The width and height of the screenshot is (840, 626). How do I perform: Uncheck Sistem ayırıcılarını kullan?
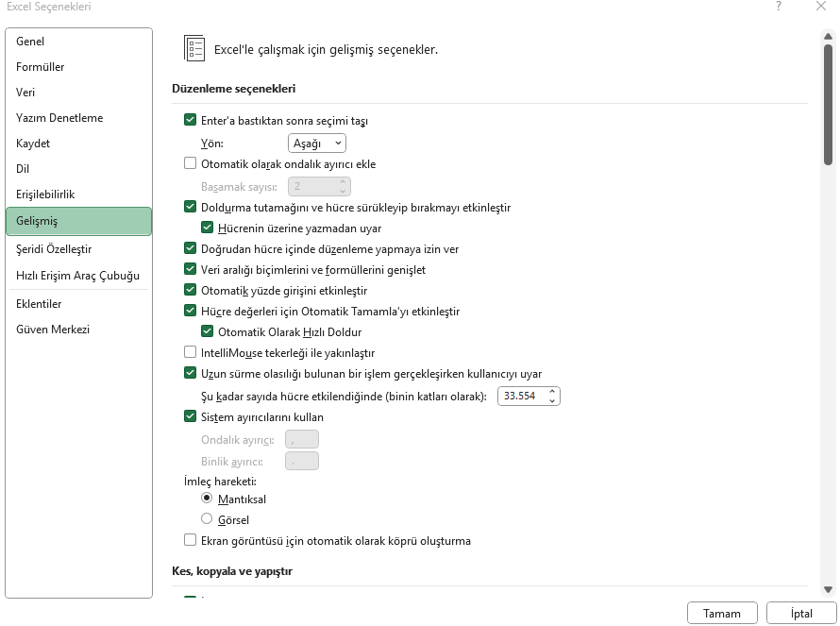pyautogui.click(x=190, y=416)
